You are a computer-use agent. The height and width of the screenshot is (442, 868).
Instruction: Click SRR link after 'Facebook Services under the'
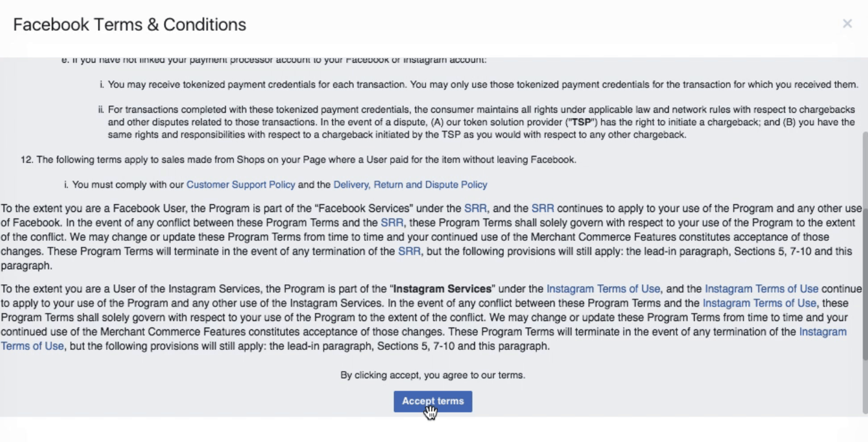pyautogui.click(x=476, y=208)
